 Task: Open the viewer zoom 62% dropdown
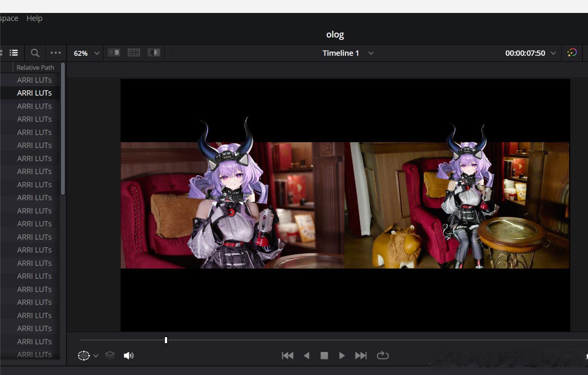coord(86,53)
